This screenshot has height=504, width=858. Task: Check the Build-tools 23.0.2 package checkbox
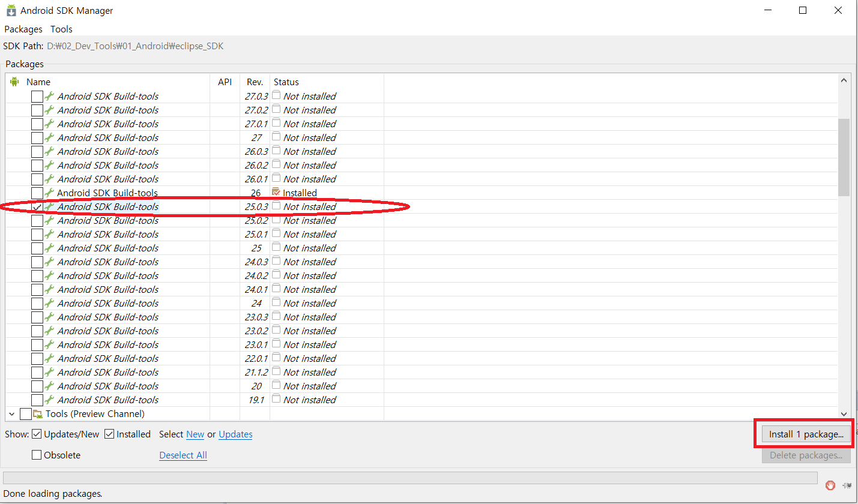pyautogui.click(x=37, y=331)
